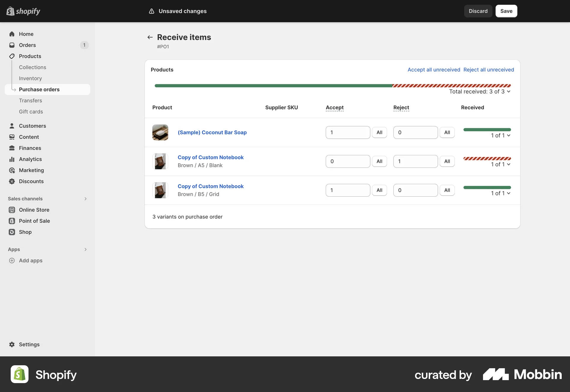Screen dimensions: 570x392
Task: Open Analytics via its bar-chart icon
Action: pyautogui.click(x=12, y=159)
